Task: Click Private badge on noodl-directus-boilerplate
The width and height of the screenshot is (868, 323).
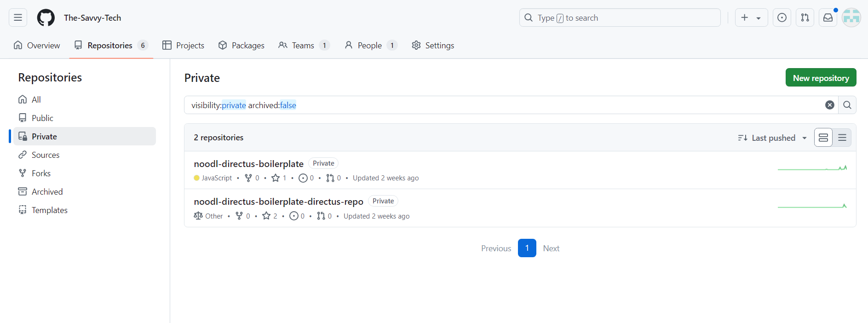Action: (x=323, y=163)
